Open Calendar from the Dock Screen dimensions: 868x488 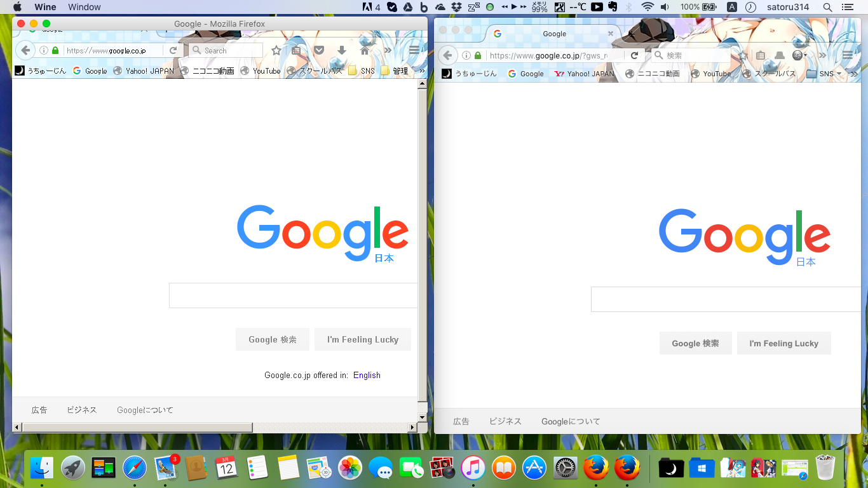point(226,469)
